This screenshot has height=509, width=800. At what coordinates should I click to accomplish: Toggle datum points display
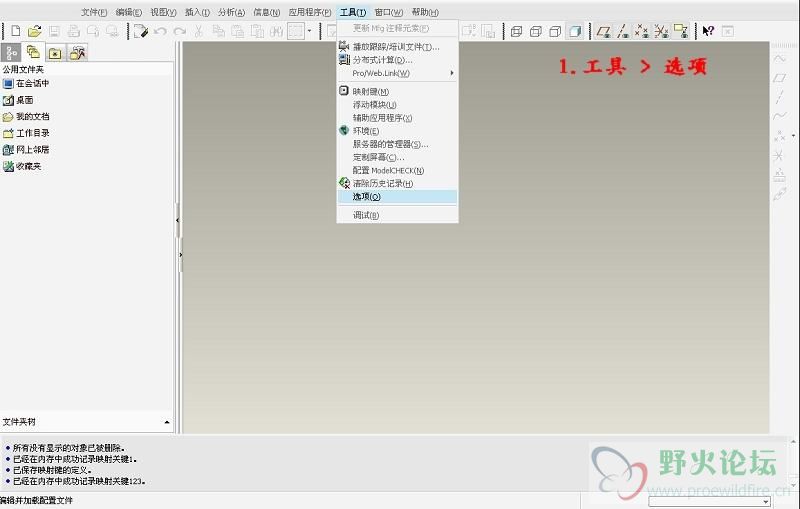[x=642, y=32]
